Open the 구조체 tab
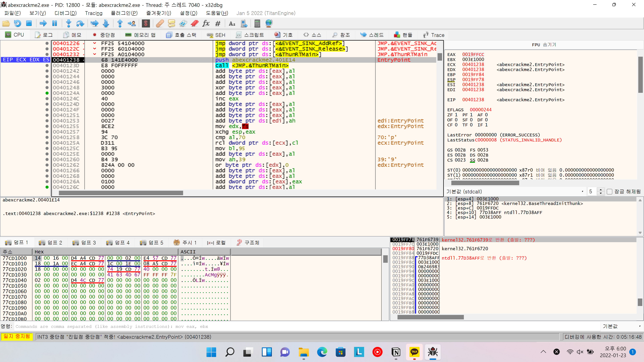The width and height of the screenshot is (644, 362). tap(248, 243)
